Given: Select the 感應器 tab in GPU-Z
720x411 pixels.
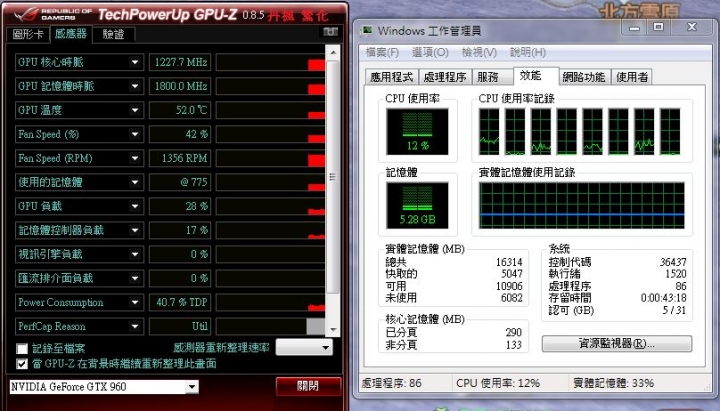Looking at the screenshot, I should click(x=70, y=34).
